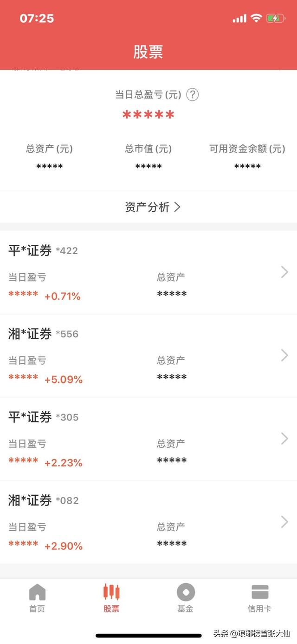Expand 湘*证券 *556 account chevron

284,355
